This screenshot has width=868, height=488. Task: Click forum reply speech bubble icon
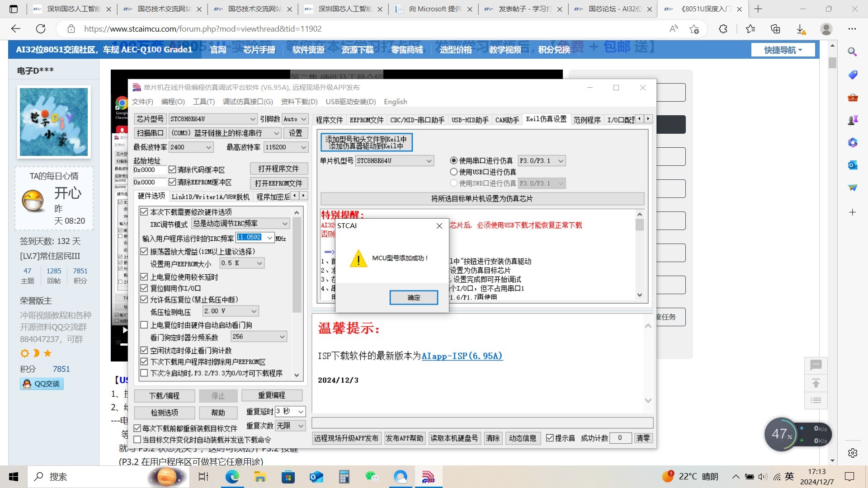click(816, 365)
